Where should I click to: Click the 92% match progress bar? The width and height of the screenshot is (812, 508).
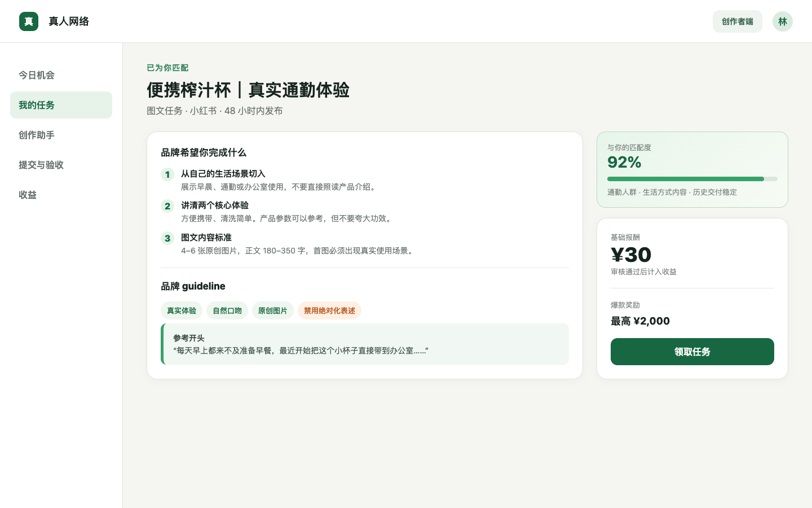(x=692, y=179)
